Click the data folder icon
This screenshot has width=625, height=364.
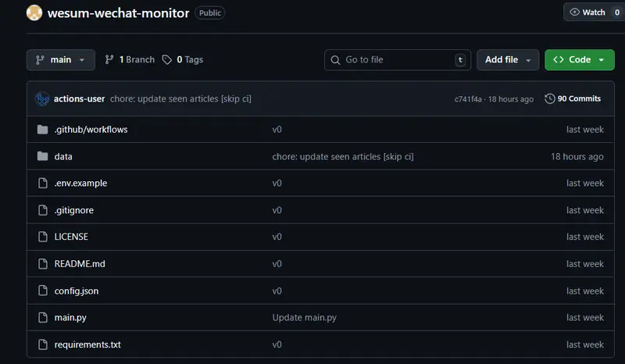(x=42, y=156)
